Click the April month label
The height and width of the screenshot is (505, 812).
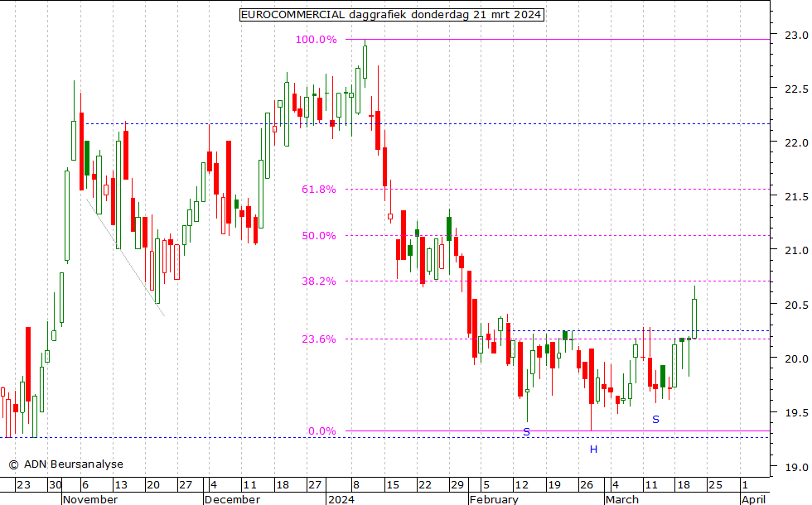pyautogui.click(x=753, y=499)
